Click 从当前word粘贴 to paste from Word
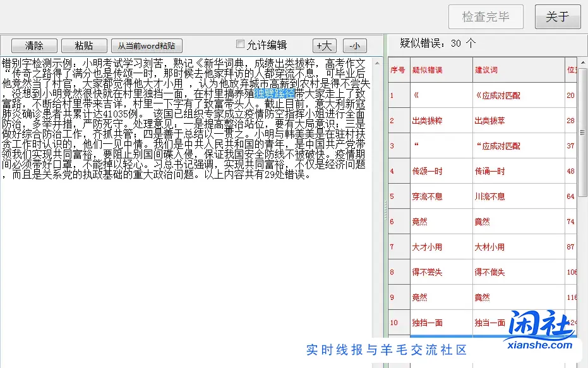The image size is (588, 368). [147, 45]
